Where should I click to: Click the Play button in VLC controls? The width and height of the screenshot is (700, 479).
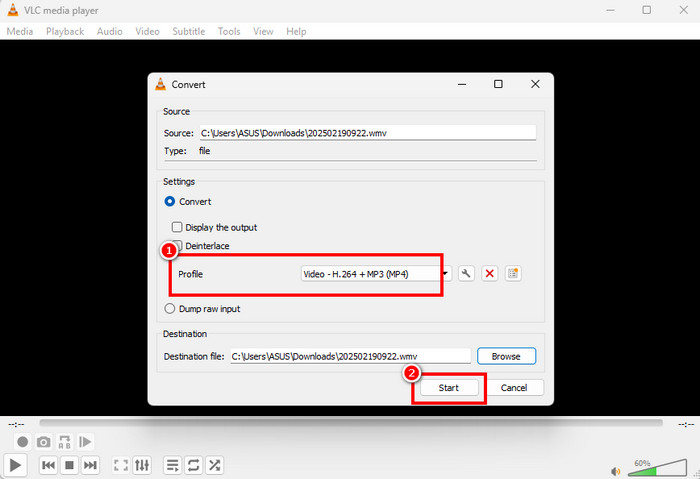[15, 465]
